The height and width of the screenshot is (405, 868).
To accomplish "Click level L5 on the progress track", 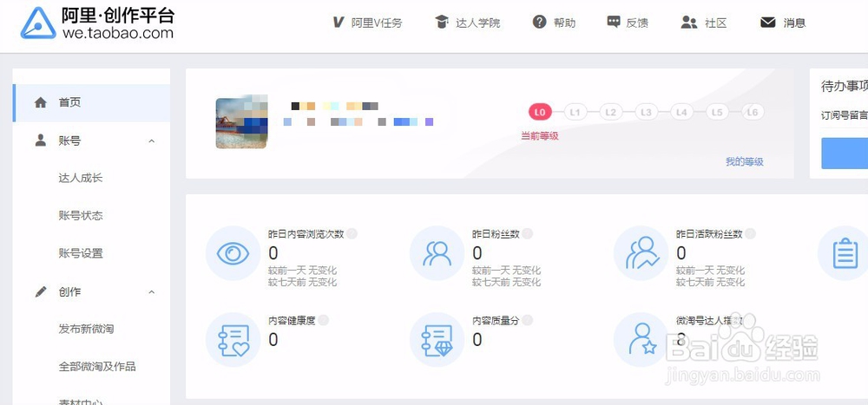I will click(x=717, y=113).
